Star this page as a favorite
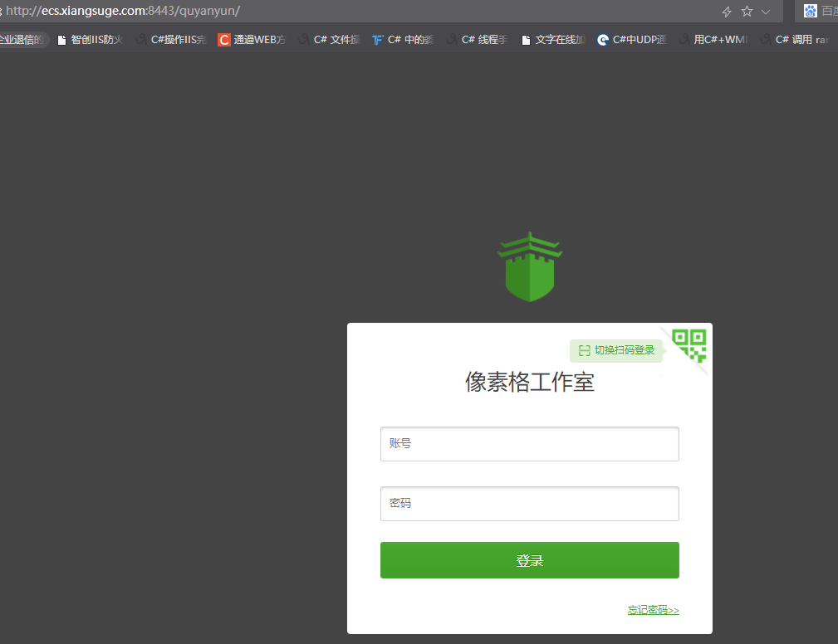Viewport: 838px width, 644px height. click(747, 11)
